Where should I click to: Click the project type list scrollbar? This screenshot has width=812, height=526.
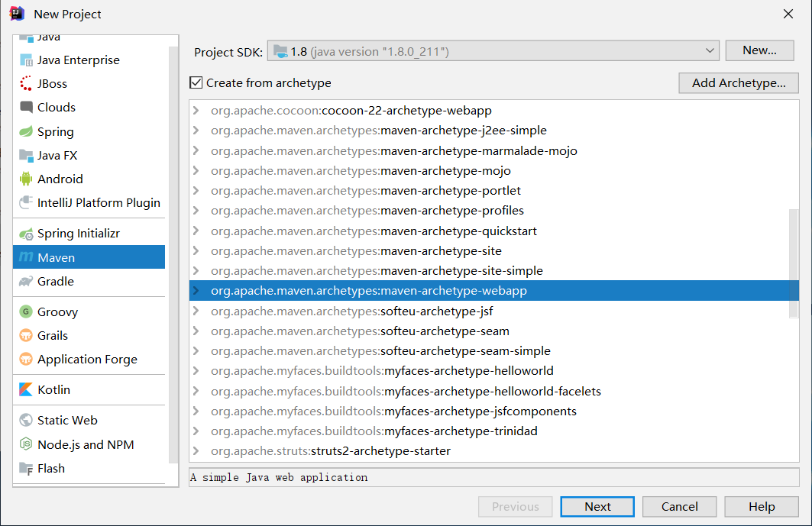click(x=173, y=255)
